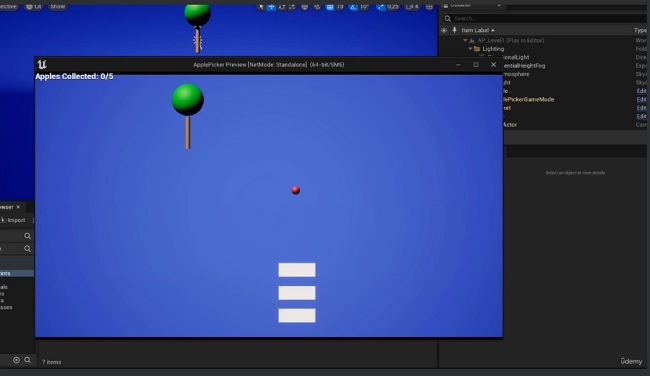The height and width of the screenshot is (376, 650).
Task: Click the Outliner search field
Action: [x=545, y=18]
